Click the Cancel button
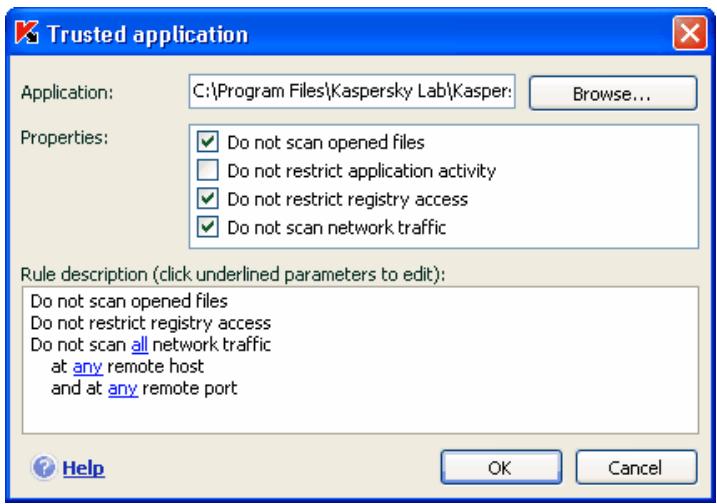 point(636,467)
